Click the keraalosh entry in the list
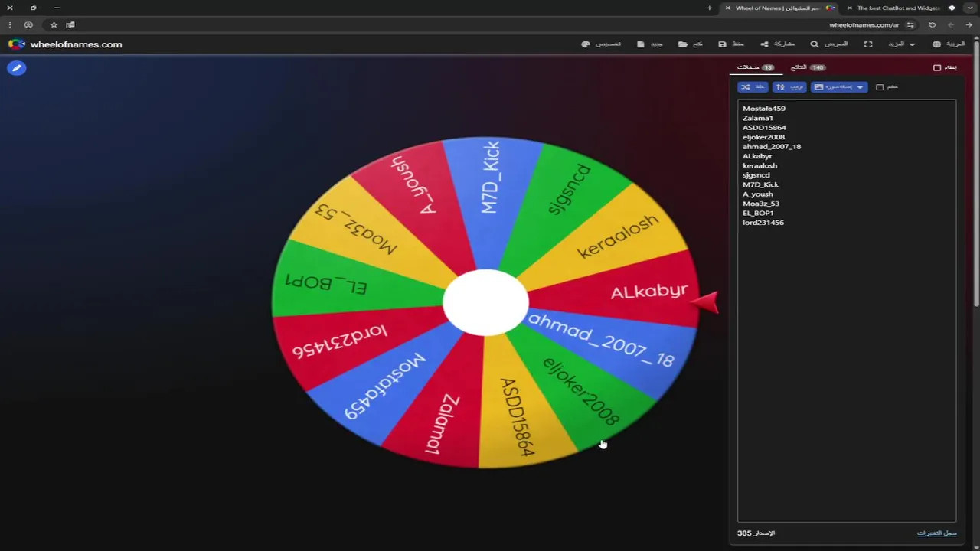980x551 pixels. pyautogui.click(x=759, y=165)
